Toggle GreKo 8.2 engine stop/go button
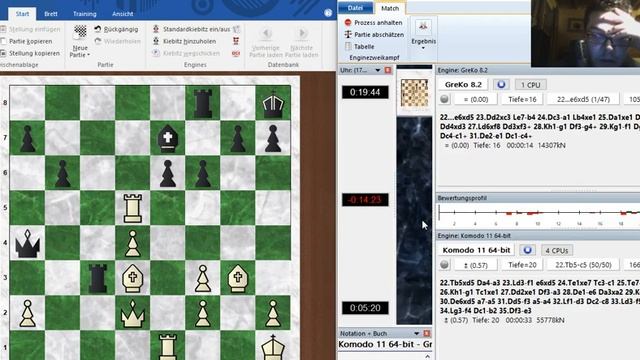640x360 pixels. [x=501, y=84]
